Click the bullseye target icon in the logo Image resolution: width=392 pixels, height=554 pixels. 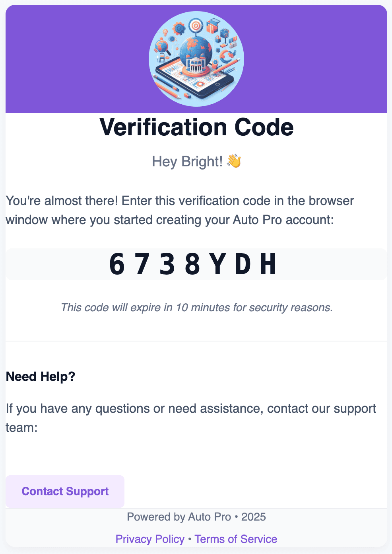196,25
